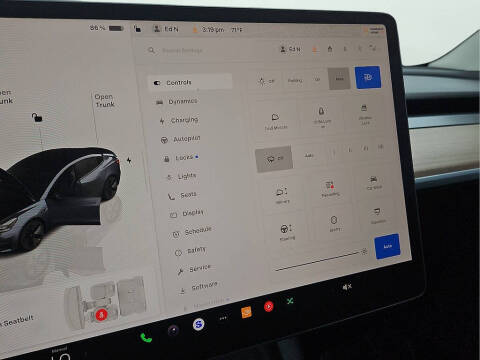Image resolution: width=480 pixels, height=360 pixels.
Task: Tap the orange icon beside the clock
Action: pos(195,30)
